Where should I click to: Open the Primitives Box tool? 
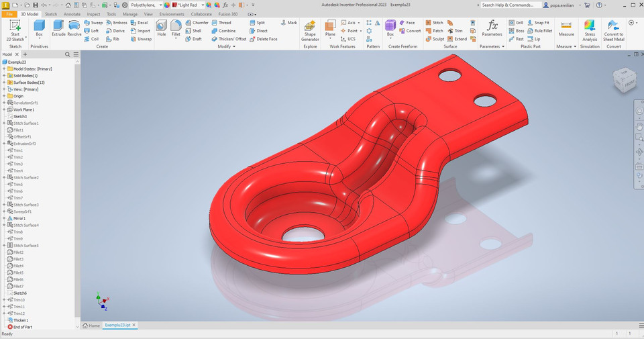(x=39, y=28)
